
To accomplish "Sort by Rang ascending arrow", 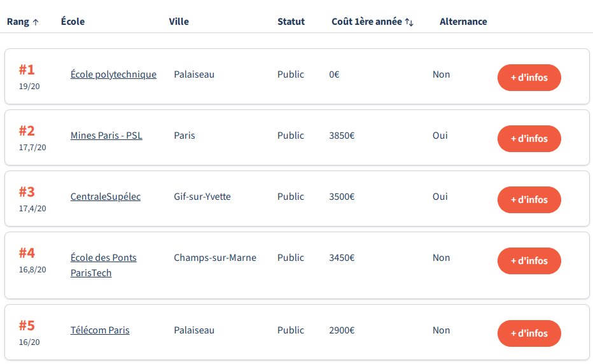I will (36, 22).
